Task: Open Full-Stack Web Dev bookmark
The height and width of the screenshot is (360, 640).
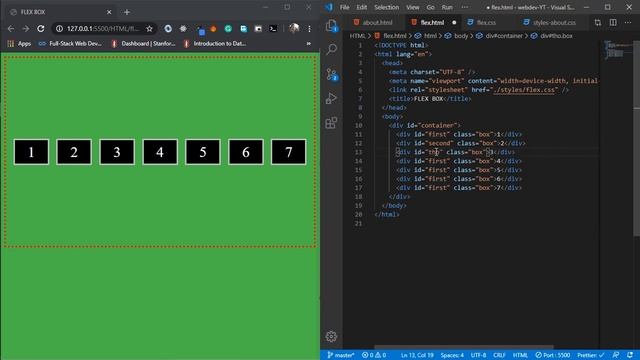Action: (70, 43)
